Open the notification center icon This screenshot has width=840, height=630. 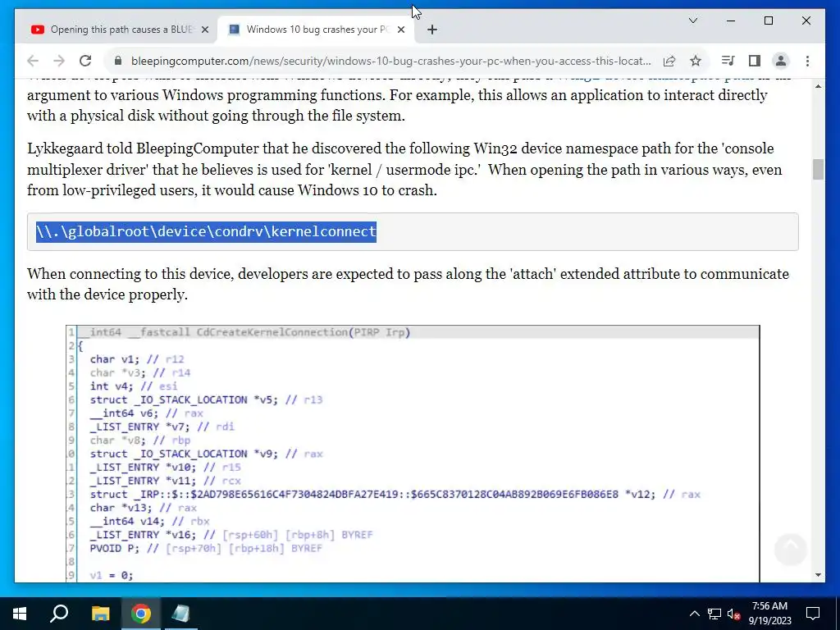(x=813, y=614)
